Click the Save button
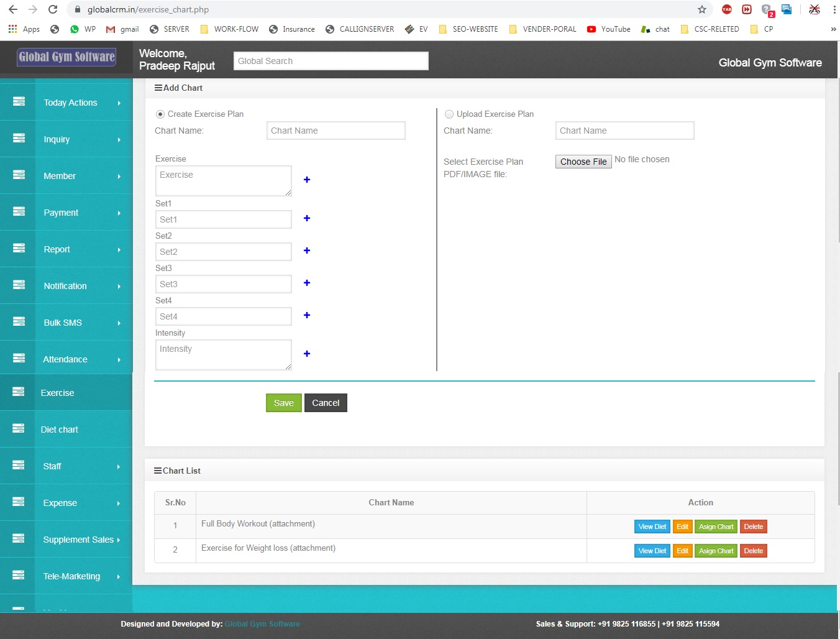This screenshot has height=639, width=840. tap(283, 403)
